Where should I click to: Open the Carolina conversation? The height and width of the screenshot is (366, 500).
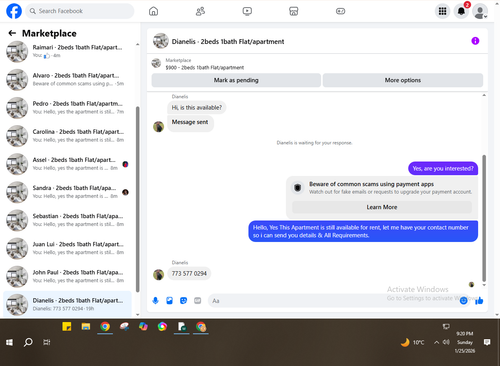[68, 136]
